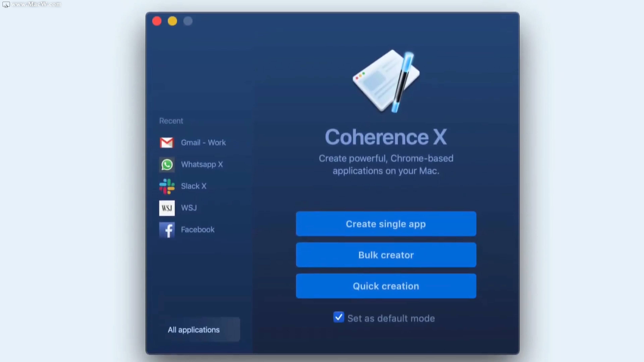Open the 'WSJ' label in Recent

(189, 208)
